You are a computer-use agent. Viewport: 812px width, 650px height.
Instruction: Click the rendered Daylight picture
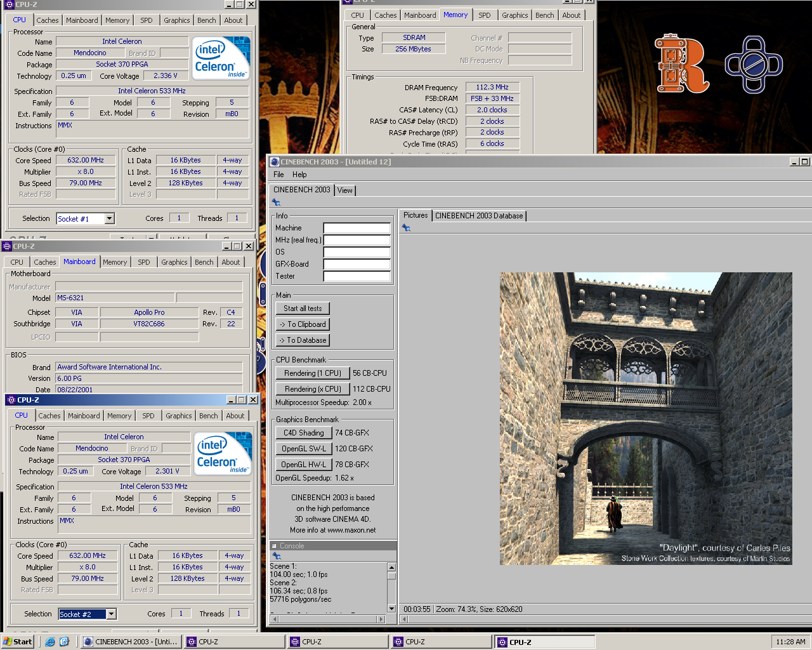pyautogui.click(x=646, y=418)
